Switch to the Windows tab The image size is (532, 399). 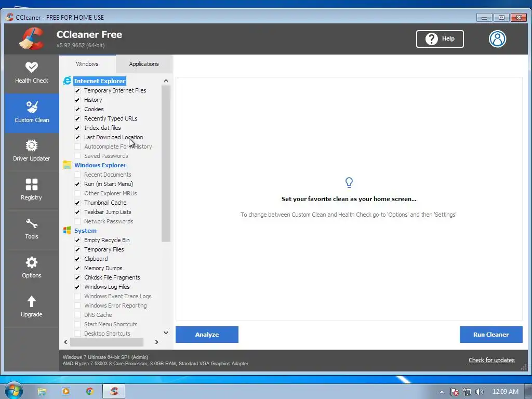87,64
